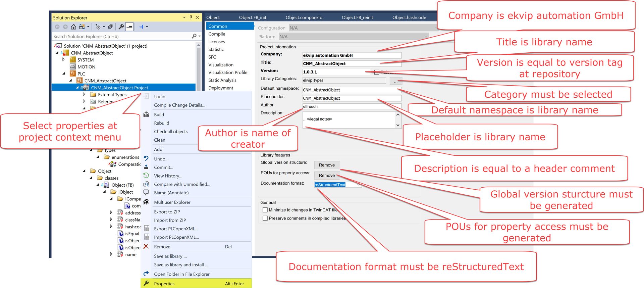This screenshot has height=288, width=644.
Task: Collapse the CNM_AbstractObject Project node
Action: pyautogui.click(x=77, y=88)
